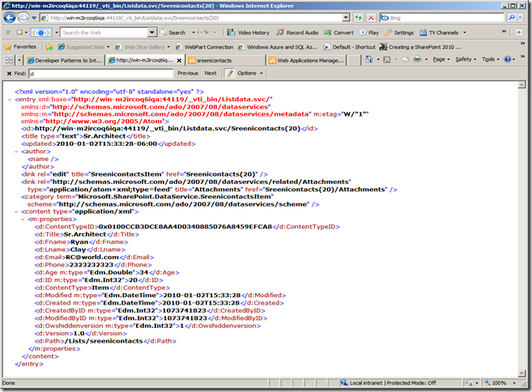Image resolution: width=532 pixels, height=392 pixels.
Task: Click the Bing search box
Action: pos(442,18)
